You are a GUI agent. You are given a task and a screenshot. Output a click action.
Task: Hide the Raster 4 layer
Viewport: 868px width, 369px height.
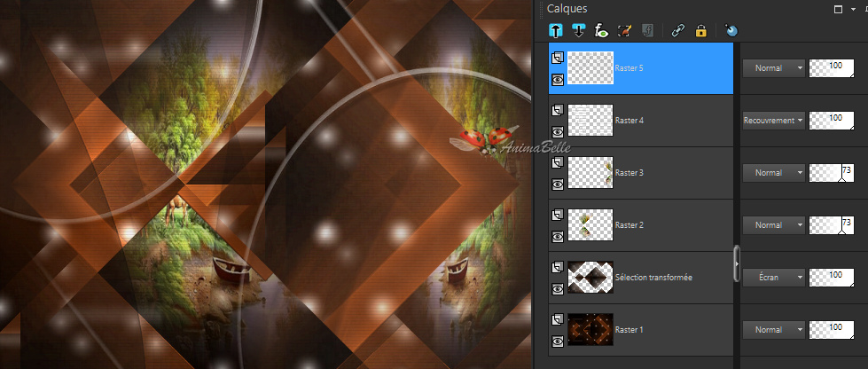click(558, 132)
